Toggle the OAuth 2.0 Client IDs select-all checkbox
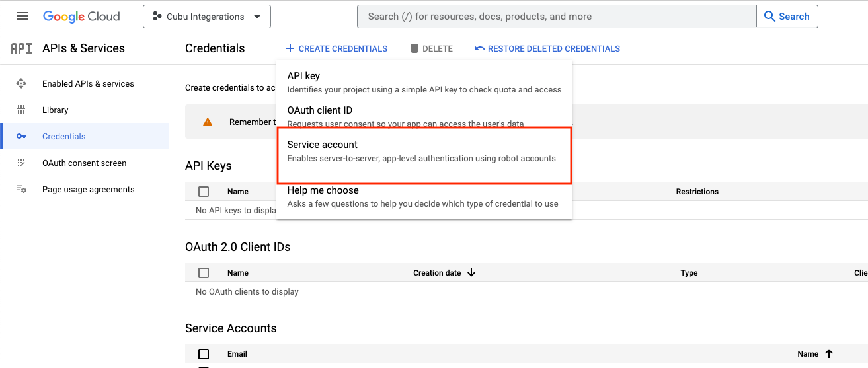Viewport: 868px width, 368px height. coord(204,273)
